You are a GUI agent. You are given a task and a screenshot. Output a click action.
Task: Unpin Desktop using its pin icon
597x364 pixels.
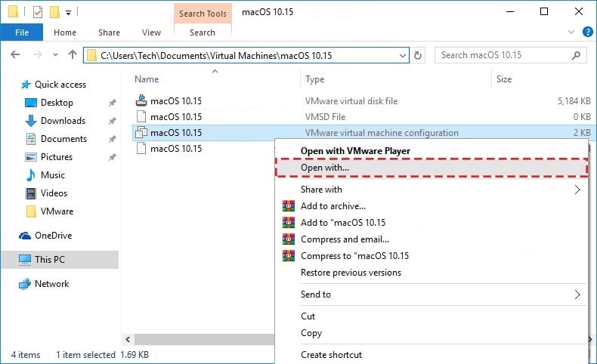click(x=112, y=103)
